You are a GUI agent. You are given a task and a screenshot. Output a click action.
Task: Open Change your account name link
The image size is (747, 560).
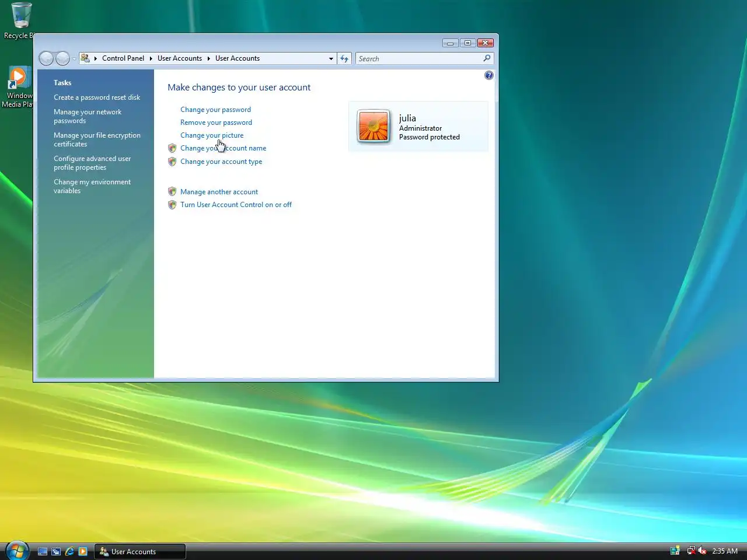223,148
